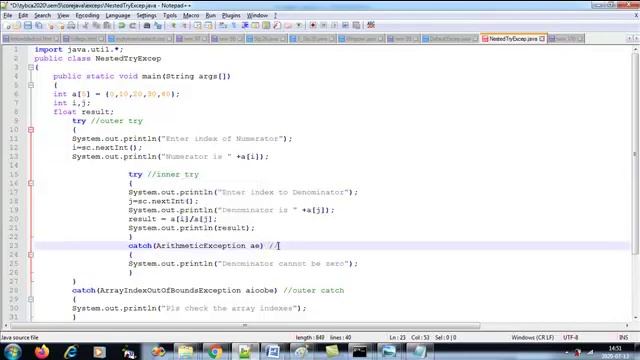Screen dimensions: 640x360
Task: Run macro multiple times icon
Action: coord(345,25)
